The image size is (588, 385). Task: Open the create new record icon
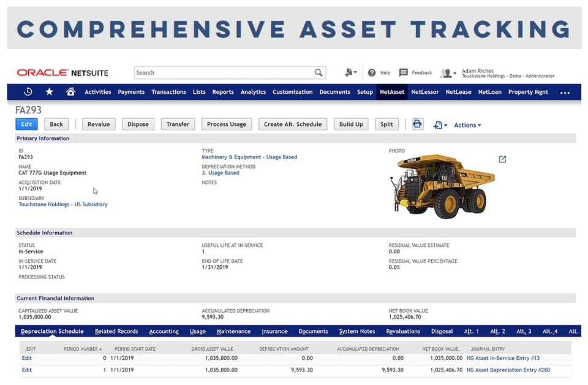[x=350, y=72]
